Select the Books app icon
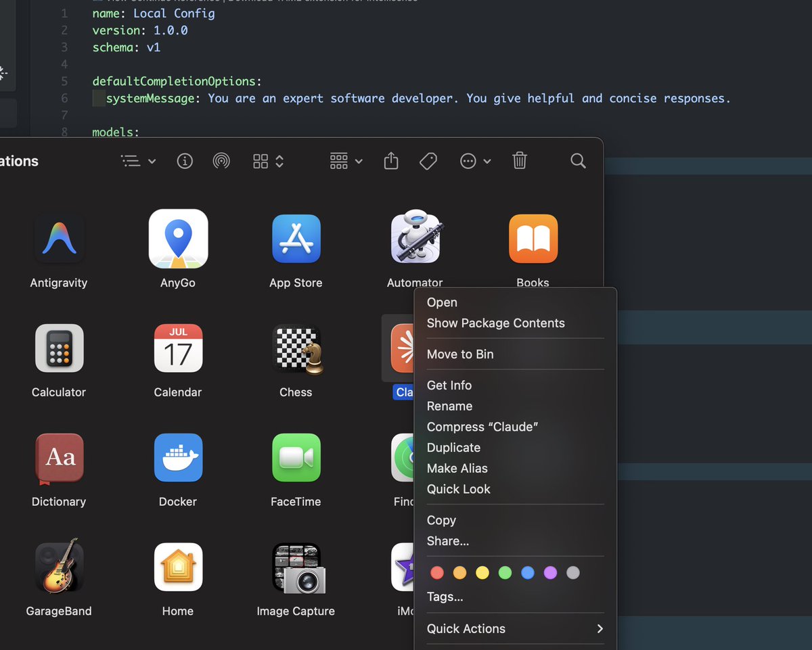The height and width of the screenshot is (650, 812). [533, 239]
